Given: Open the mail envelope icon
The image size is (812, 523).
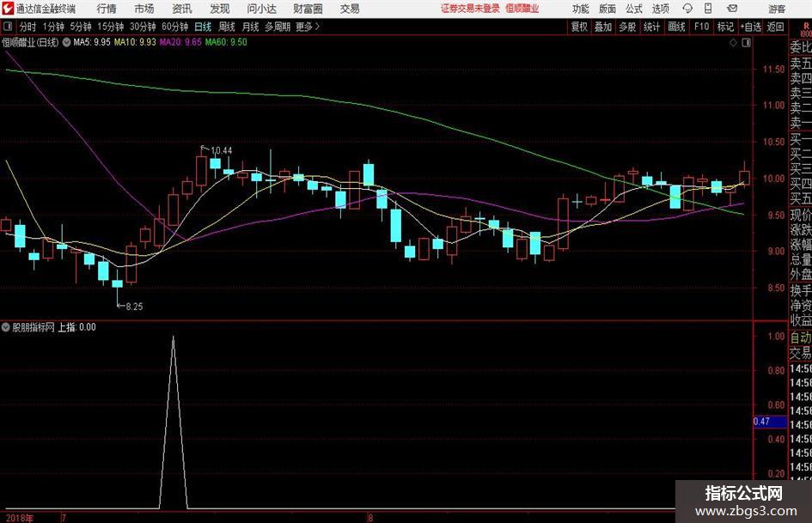Looking at the screenshot, I should (732, 9).
